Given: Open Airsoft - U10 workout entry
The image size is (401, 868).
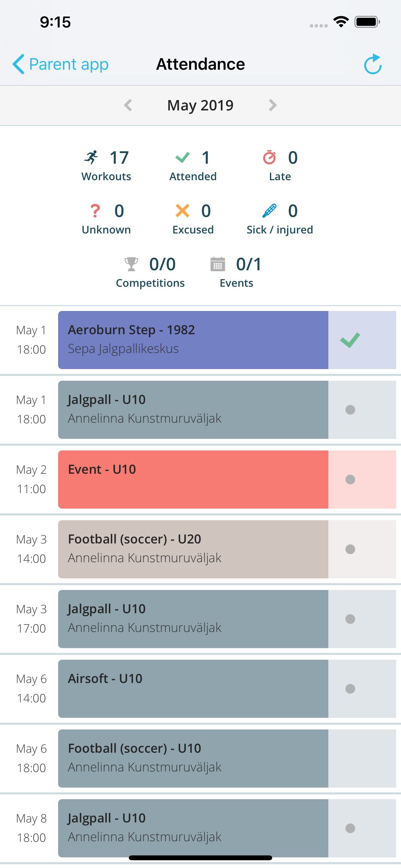Looking at the screenshot, I should coord(193,689).
